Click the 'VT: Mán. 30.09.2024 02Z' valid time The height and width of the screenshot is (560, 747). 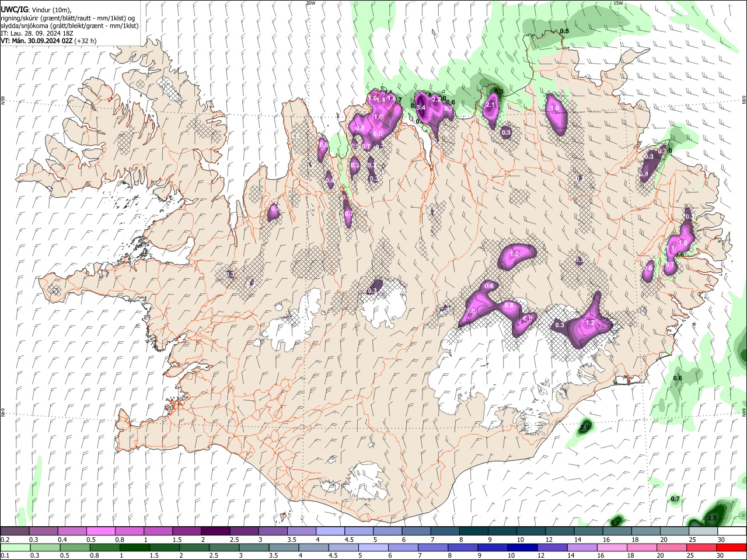tap(37, 41)
